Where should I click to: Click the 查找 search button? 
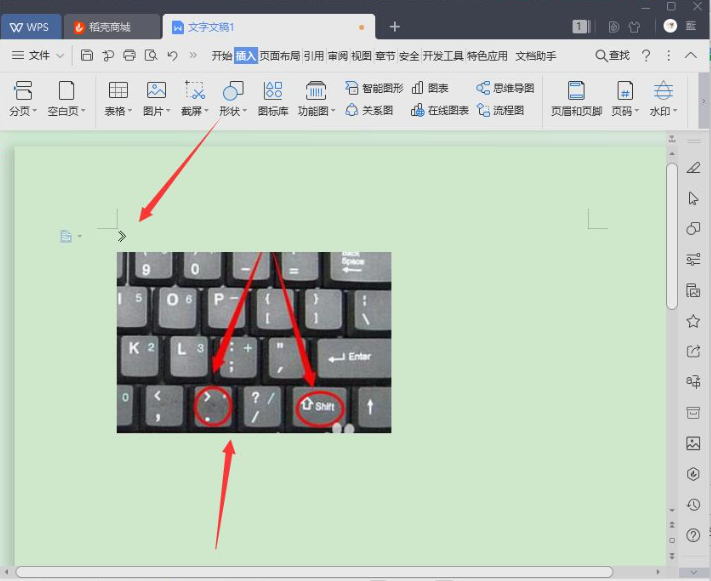612,55
